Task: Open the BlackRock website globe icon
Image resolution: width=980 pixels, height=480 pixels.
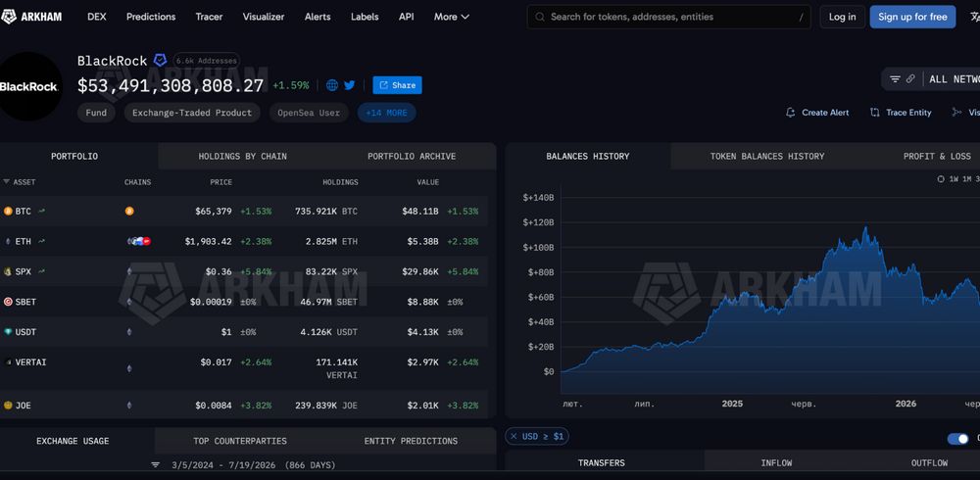Action: [x=332, y=85]
